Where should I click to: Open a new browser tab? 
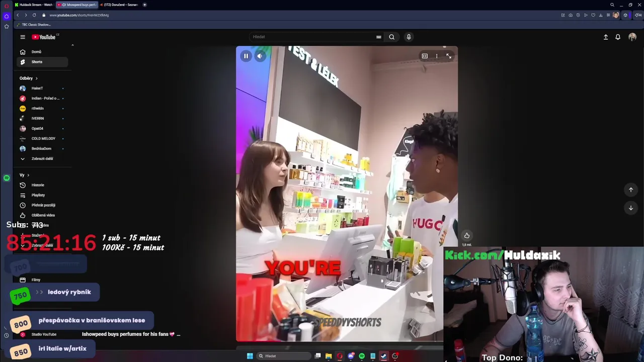(144, 5)
